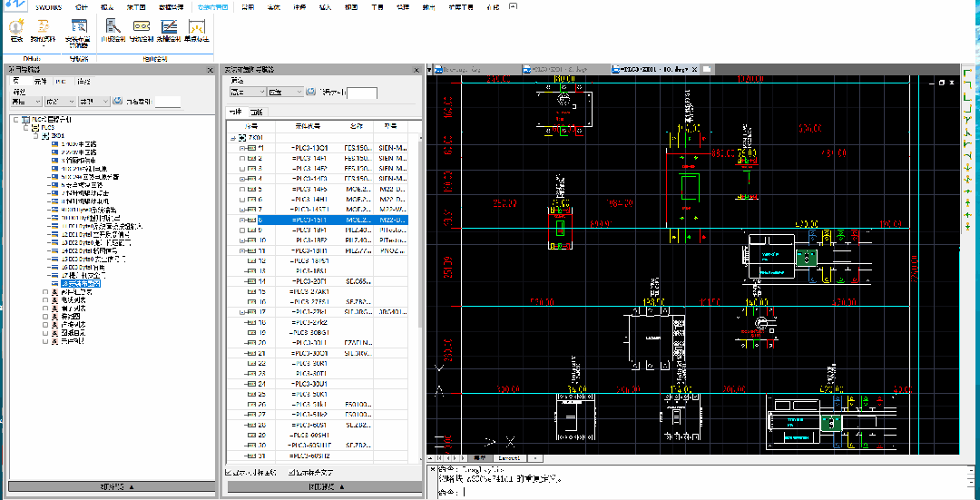Toggle box on row 6 =PLC3-14H1

pyautogui.click(x=242, y=199)
